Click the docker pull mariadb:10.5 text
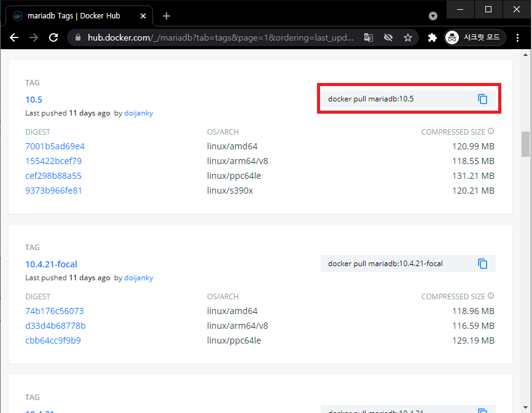Viewport: 532px width, 413px height. (371, 99)
